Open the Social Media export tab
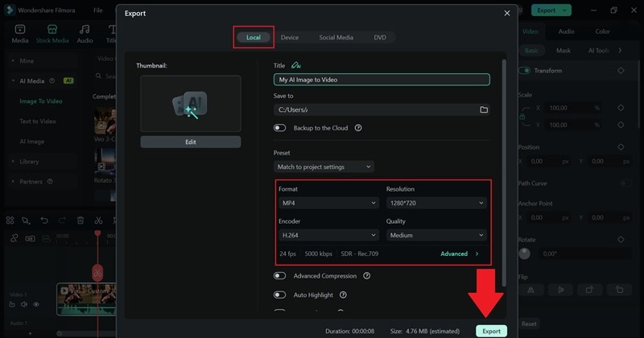The width and height of the screenshot is (644, 338). tap(336, 37)
